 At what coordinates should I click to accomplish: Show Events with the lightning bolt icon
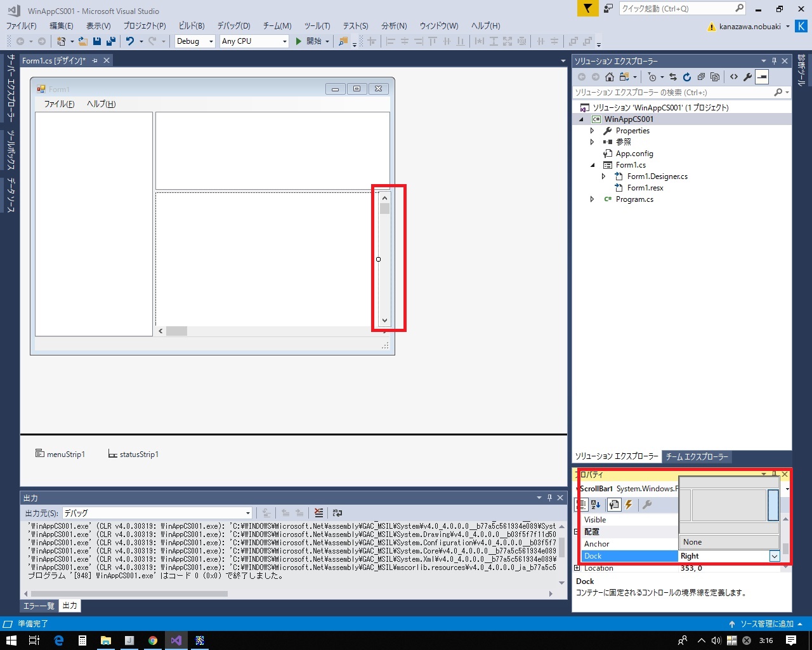629,505
